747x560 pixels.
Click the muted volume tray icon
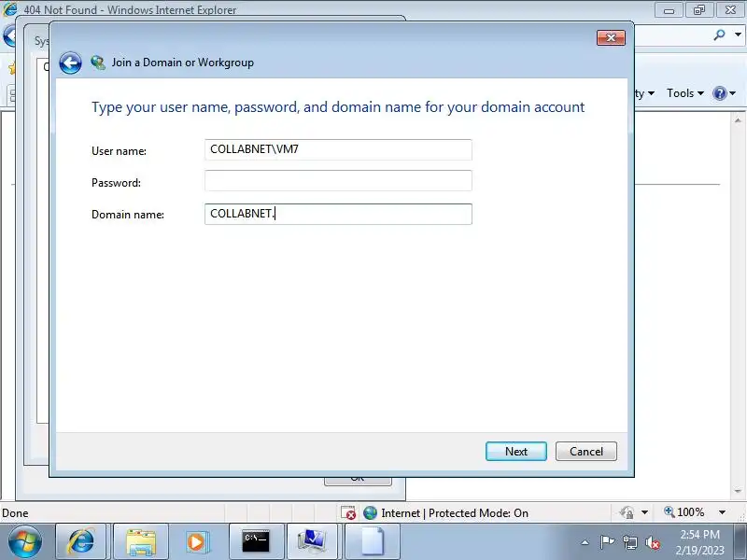(652, 542)
